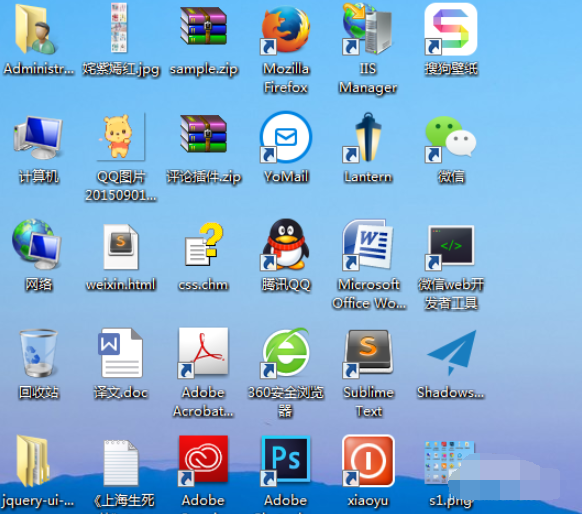
Task: Launch the YoMail shortcut
Action: tap(286, 137)
